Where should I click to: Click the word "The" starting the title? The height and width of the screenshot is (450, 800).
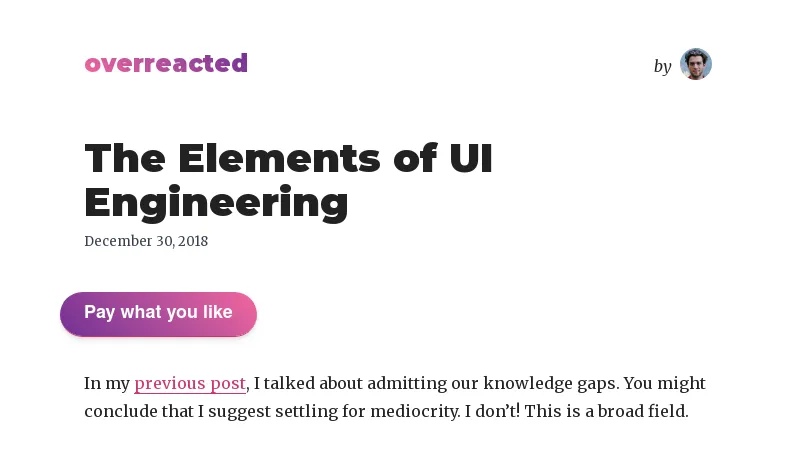[x=124, y=159]
